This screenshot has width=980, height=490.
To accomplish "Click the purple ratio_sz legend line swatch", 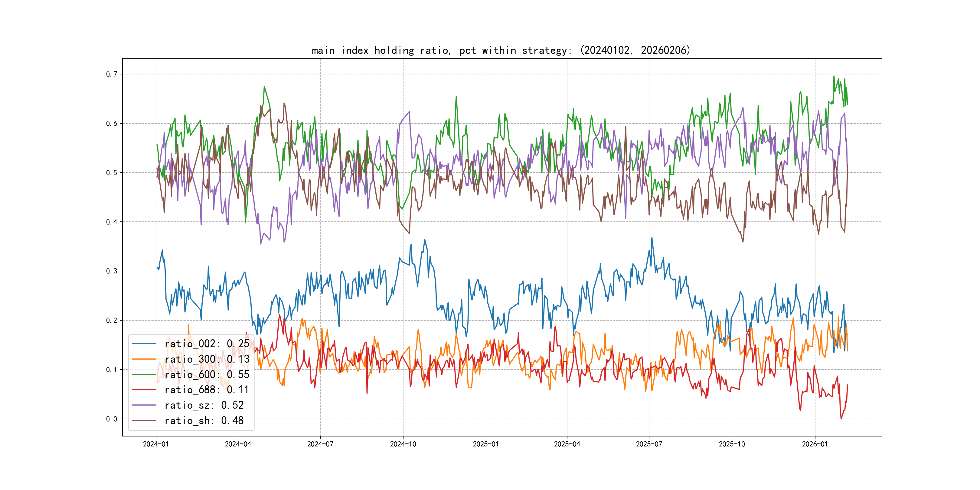I will (144, 405).
